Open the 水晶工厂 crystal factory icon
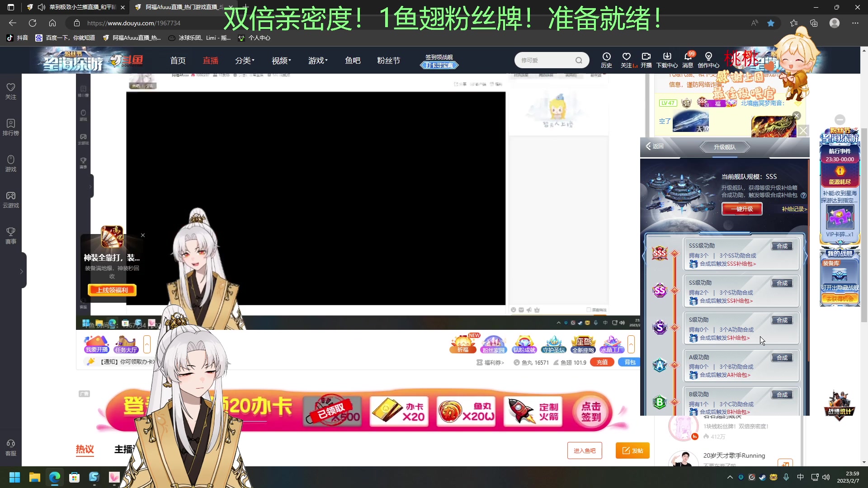 point(612,344)
